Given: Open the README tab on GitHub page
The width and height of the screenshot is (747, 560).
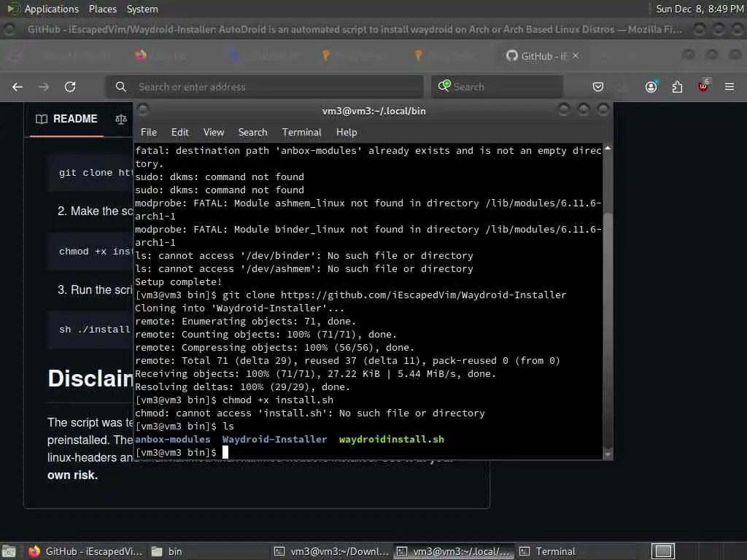Looking at the screenshot, I should [x=66, y=119].
